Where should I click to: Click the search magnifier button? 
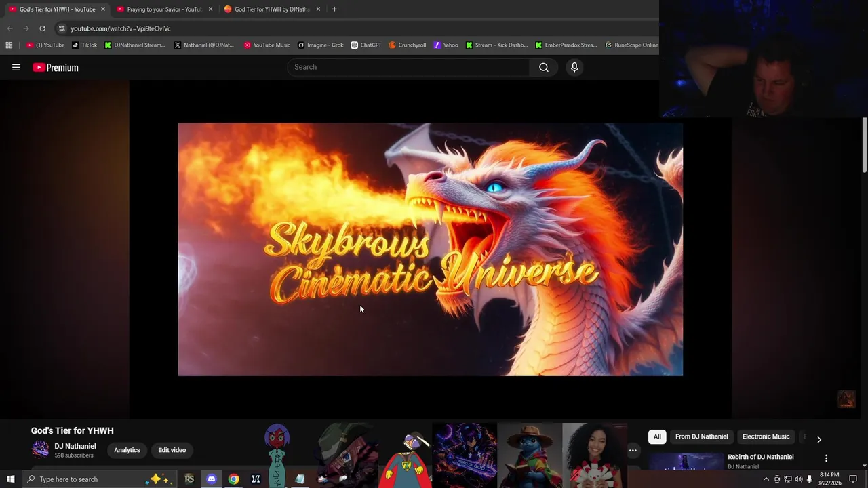[544, 67]
